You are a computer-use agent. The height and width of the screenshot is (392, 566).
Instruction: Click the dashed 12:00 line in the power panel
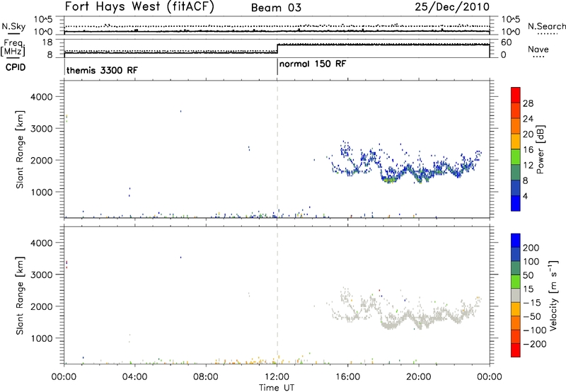pyautogui.click(x=277, y=149)
